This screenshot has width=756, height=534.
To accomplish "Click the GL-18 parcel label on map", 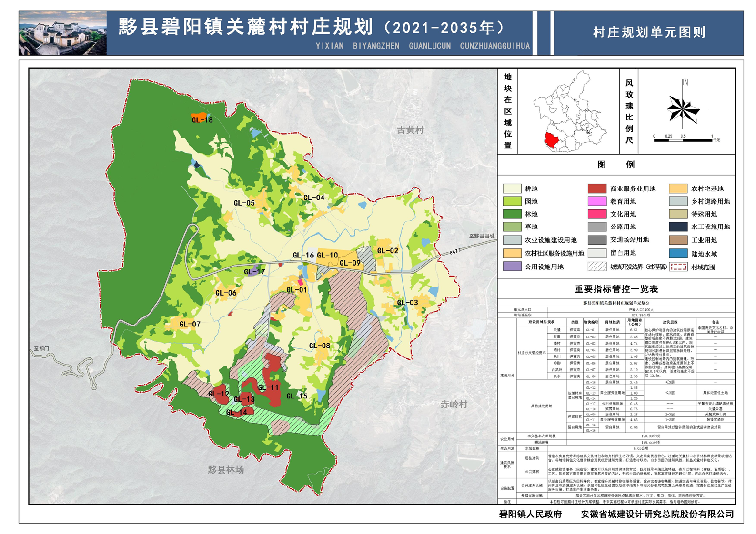I will pos(202,120).
